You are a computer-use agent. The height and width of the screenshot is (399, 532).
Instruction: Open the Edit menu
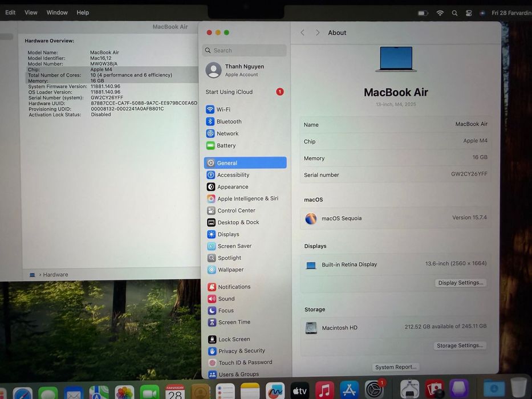coord(10,12)
